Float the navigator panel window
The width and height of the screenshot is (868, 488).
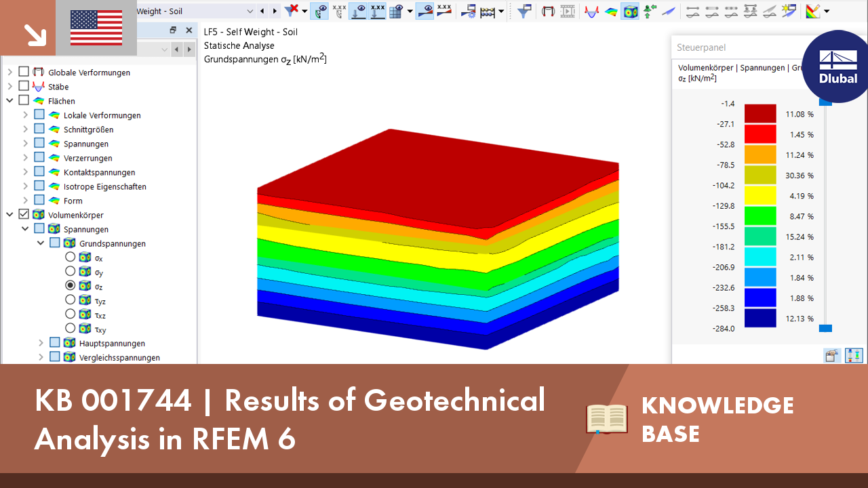point(173,30)
